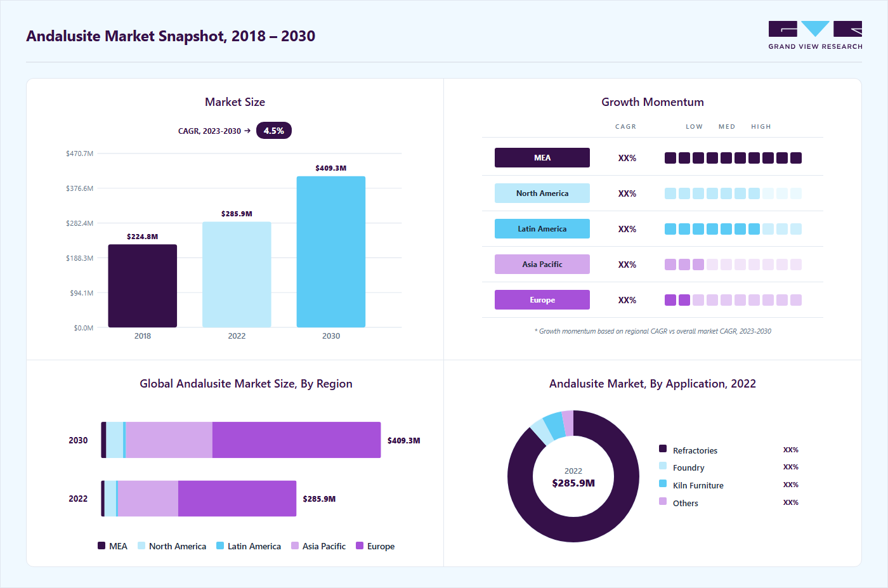Select the 2022 market size bar
This screenshot has width=888, height=588.
[237, 275]
